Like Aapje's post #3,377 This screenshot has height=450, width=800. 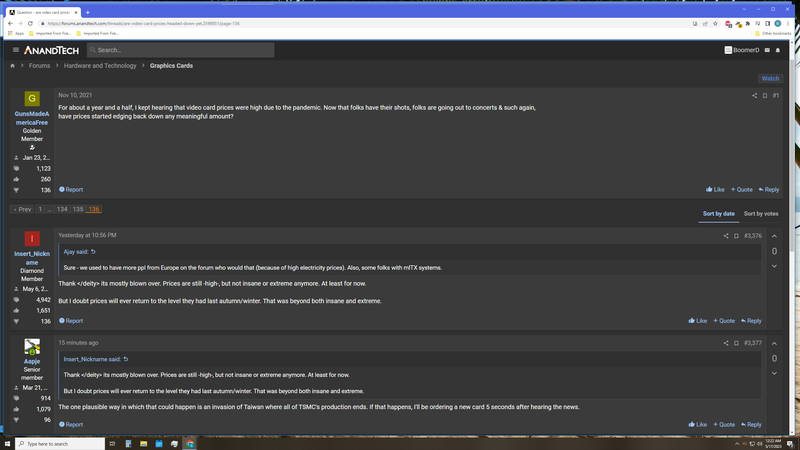(x=697, y=424)
